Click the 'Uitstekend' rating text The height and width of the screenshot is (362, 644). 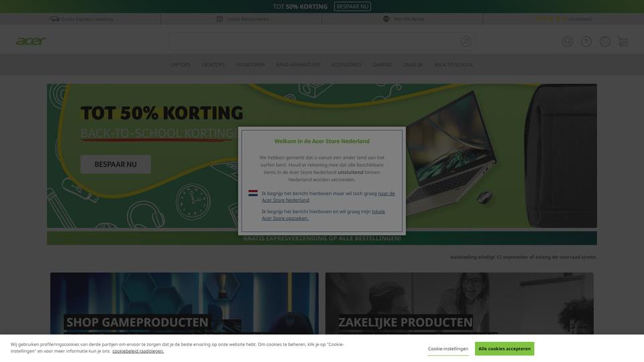(x=579, y=19)
